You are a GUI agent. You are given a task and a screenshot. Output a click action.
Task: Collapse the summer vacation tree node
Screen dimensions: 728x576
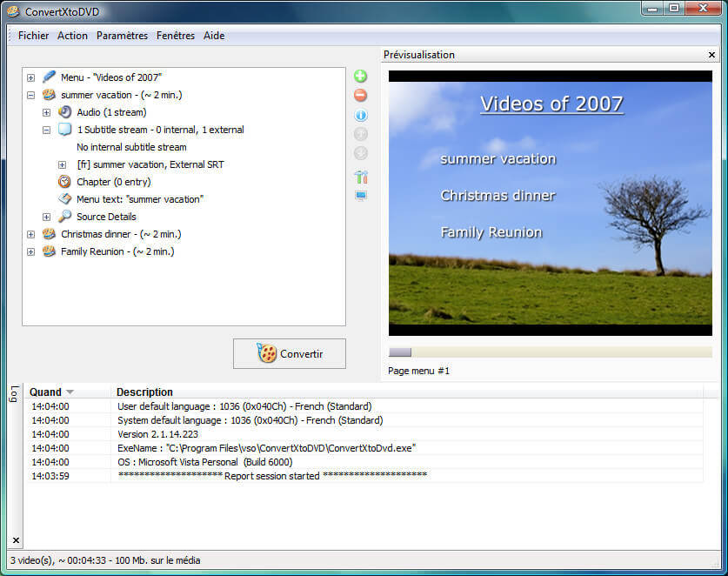(31, 95)
